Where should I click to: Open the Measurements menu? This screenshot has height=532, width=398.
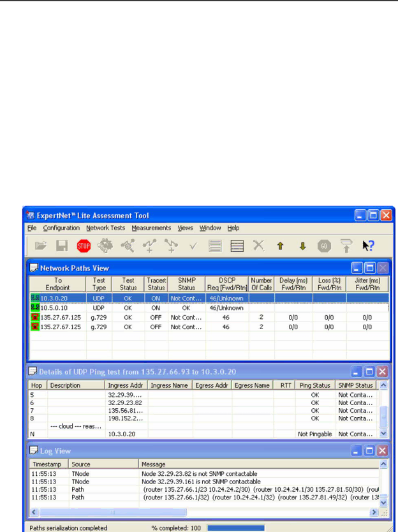pyautogui.click(x=151, y=228)
